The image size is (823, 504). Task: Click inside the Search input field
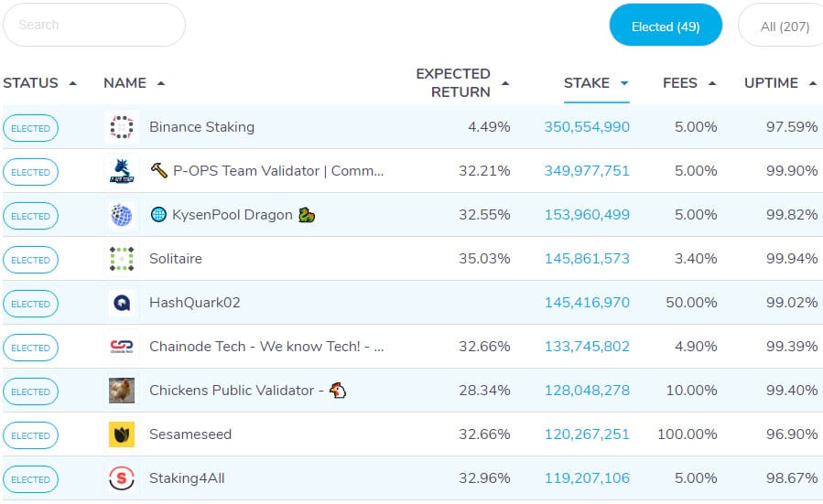(x=93, y=26)
